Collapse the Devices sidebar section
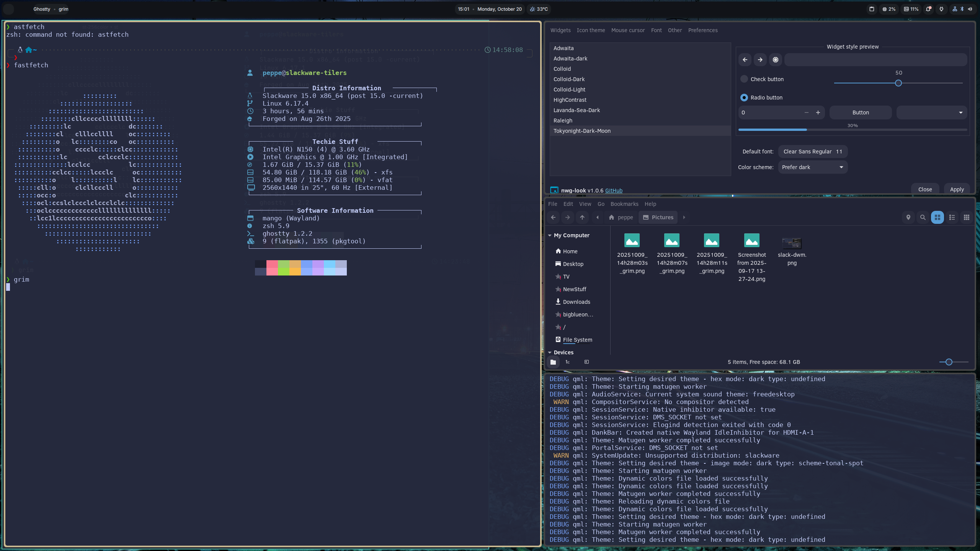 550,352
